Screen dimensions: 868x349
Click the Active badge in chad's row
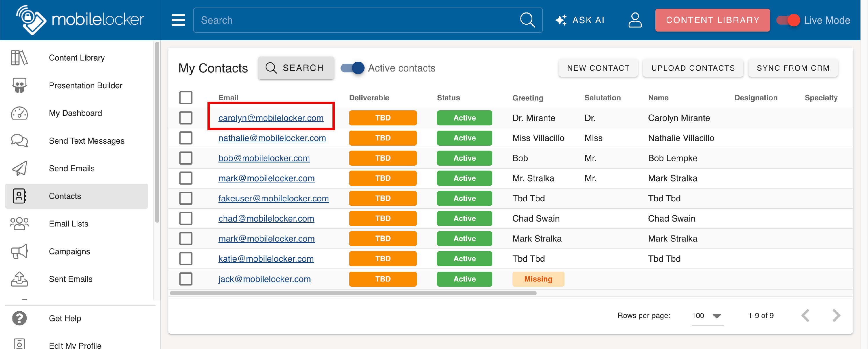tap(464, 218)
